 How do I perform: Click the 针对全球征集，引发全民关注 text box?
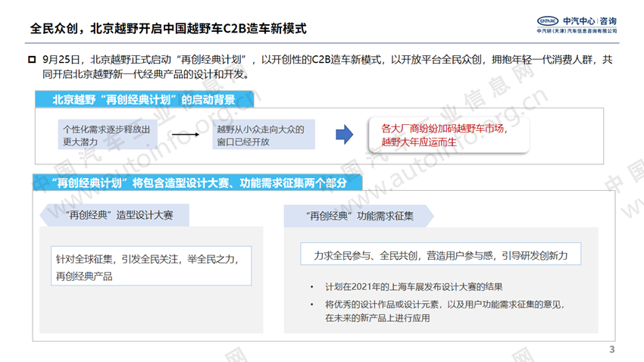click(151, 266)
